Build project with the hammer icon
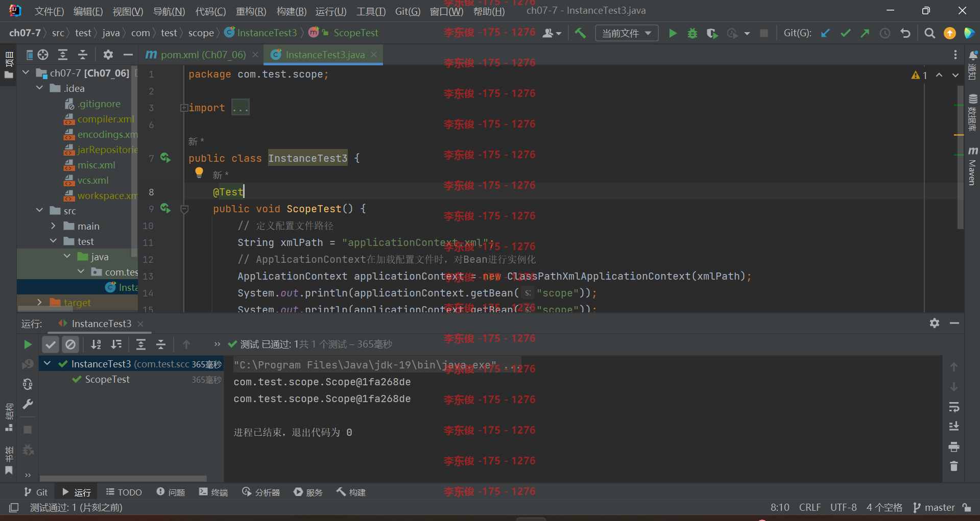The height and width of the screenshot is (521, 980). click(580, 33)
